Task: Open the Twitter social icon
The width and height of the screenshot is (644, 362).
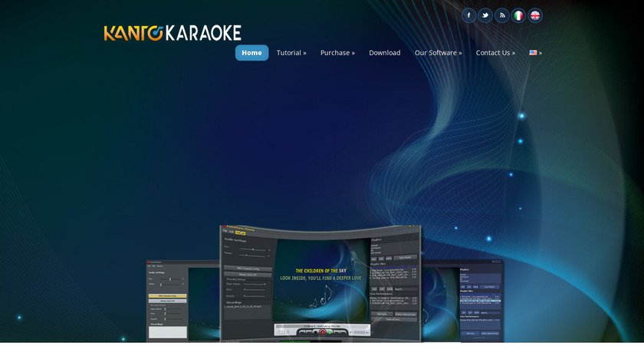Action: pyautogui.click(x=485, y=15)
